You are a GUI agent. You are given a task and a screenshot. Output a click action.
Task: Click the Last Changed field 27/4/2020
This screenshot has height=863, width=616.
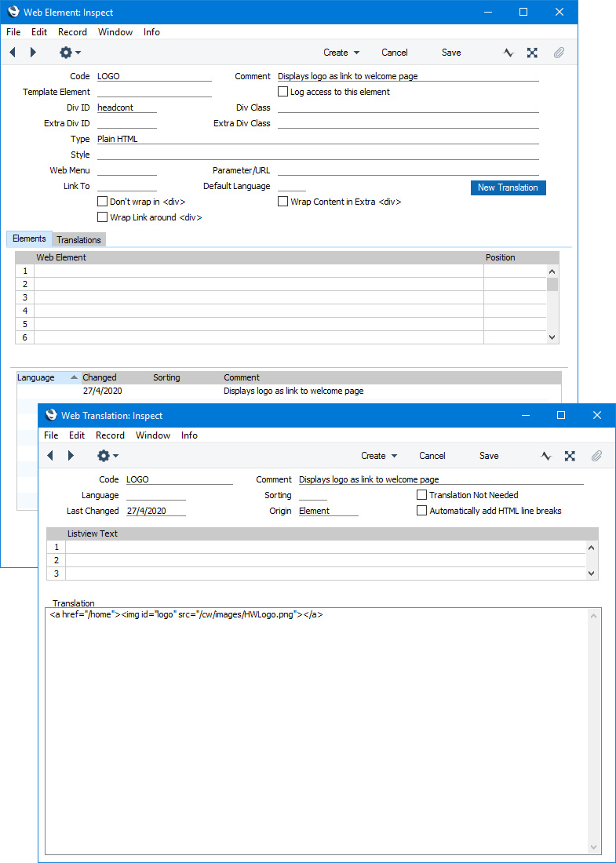click(156, 511)
